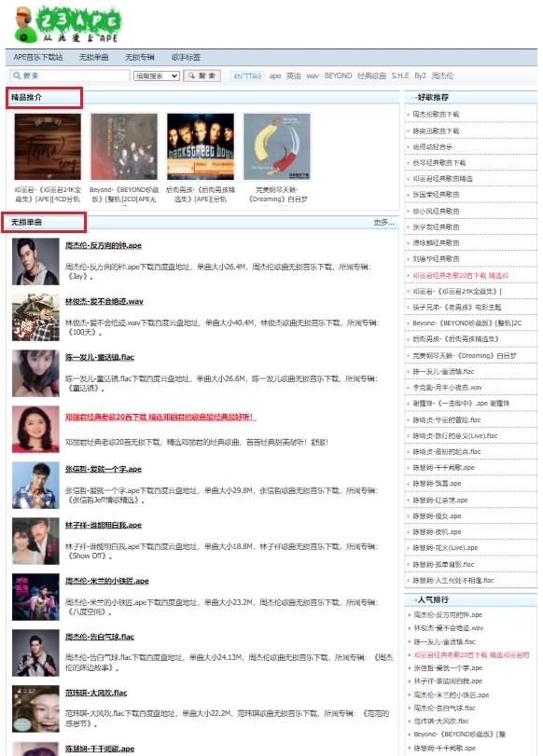Viewport: 543px width, 756px height.
Task: Click thumbnail for 周杰伦-米兰的小铁匠.ape
Action: [x=35, y=598]
